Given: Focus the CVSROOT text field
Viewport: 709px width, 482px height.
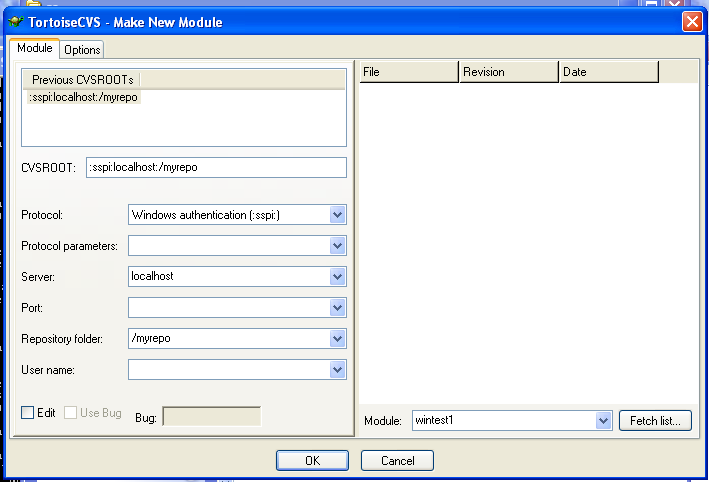Looking at the screenshot, I should 216,167.
